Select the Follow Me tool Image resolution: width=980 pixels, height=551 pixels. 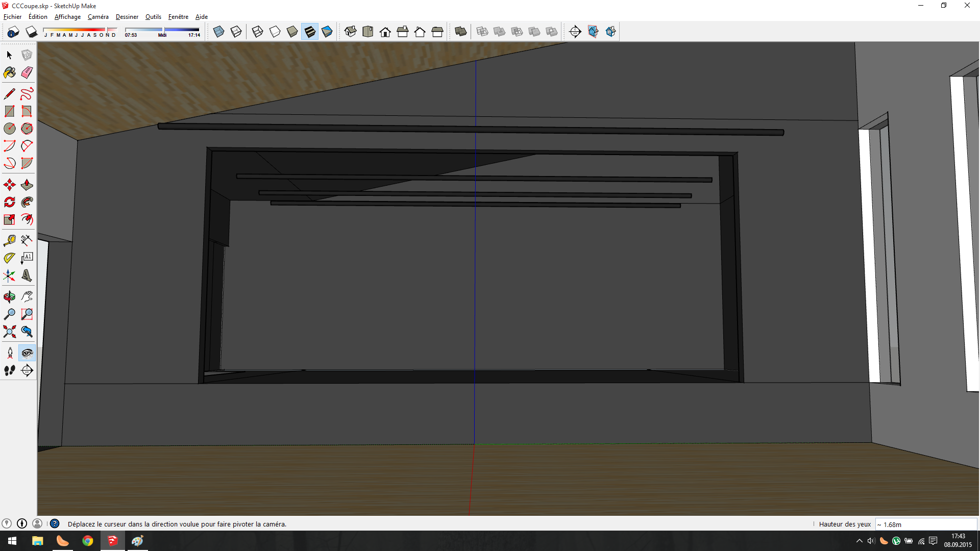(x=27, y=202)
